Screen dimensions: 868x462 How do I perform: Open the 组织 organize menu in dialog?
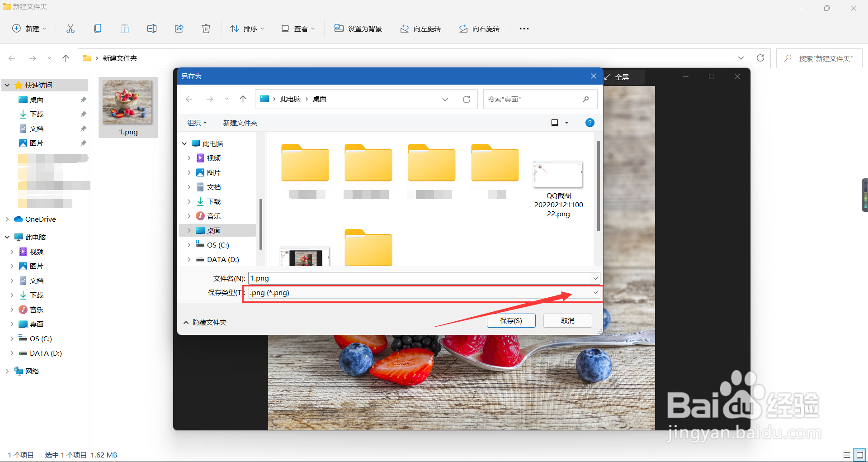point(197,123)
